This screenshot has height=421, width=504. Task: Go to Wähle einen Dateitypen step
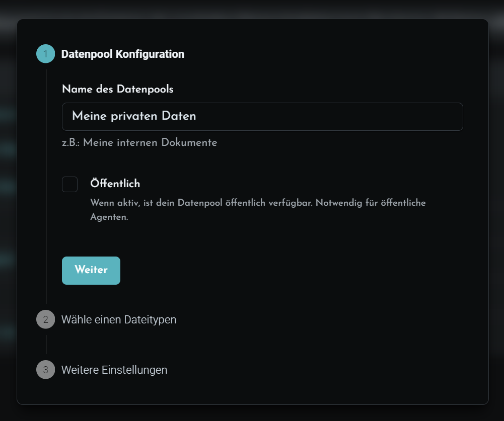click(119, 319)
